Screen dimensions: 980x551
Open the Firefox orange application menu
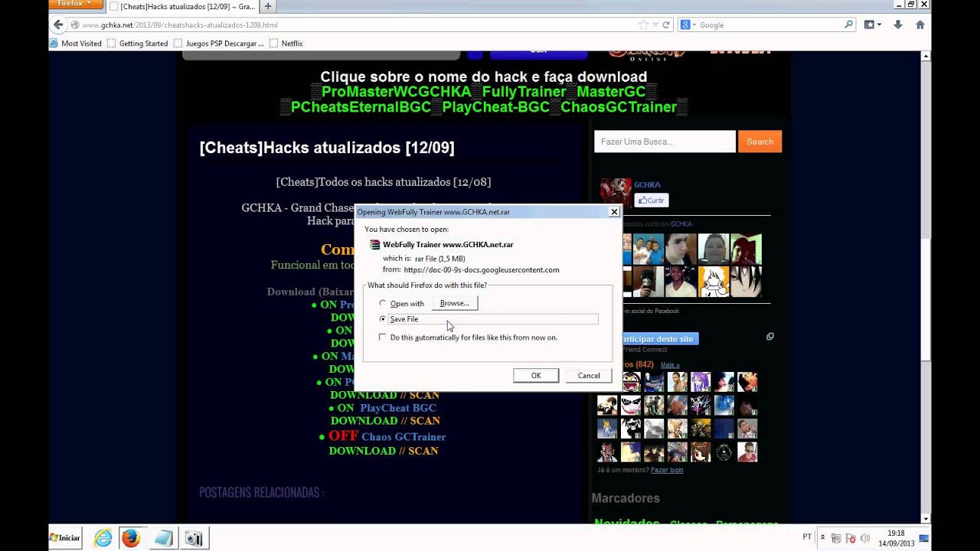point(75,4)
